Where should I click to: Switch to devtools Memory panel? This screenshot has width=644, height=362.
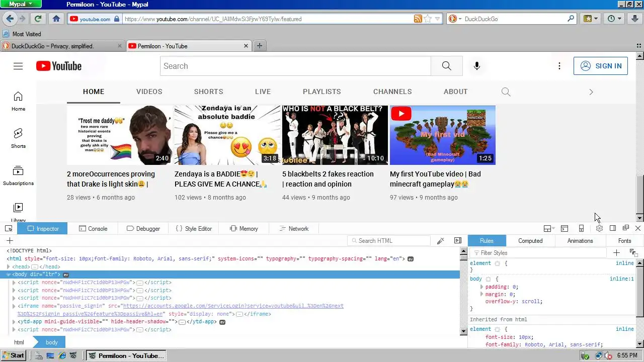244,228
